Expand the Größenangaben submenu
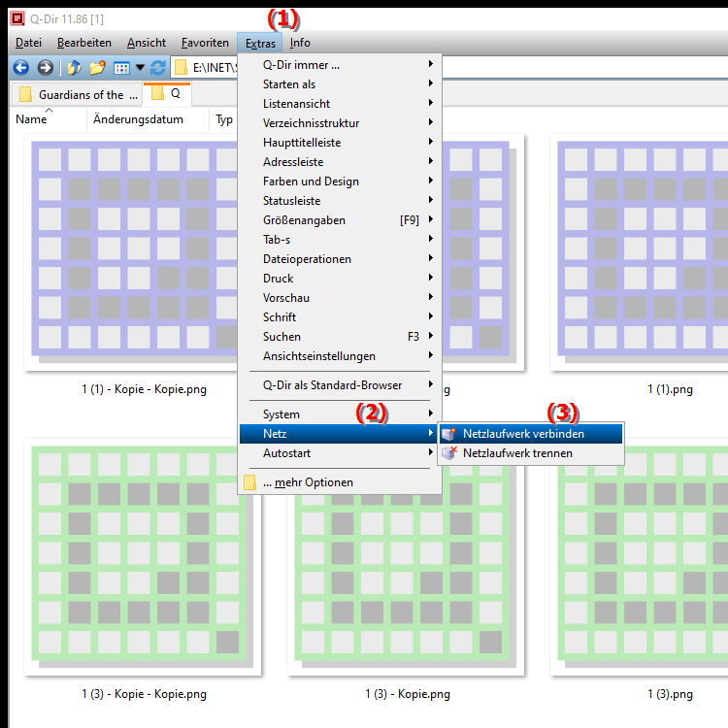Viewport: 728px width, 728px height. click(x=340, y=220)
